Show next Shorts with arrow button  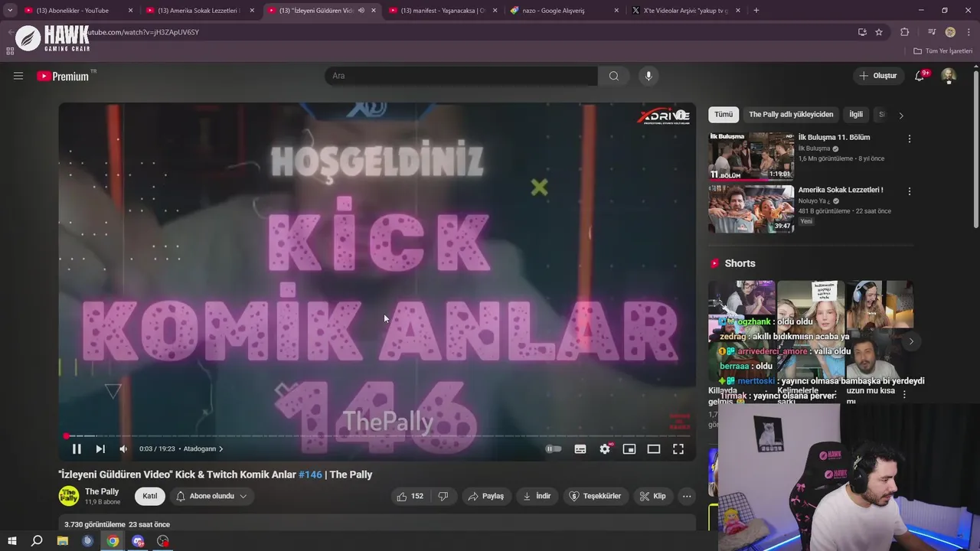tap(911, 341)
